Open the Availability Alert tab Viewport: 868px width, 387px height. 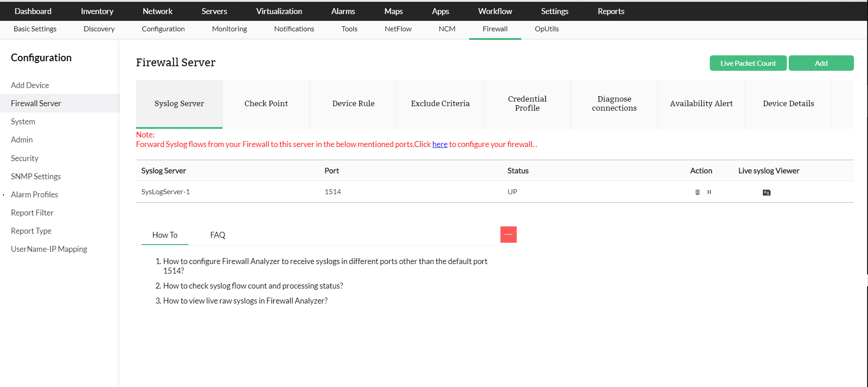click(x=702, y=104)
